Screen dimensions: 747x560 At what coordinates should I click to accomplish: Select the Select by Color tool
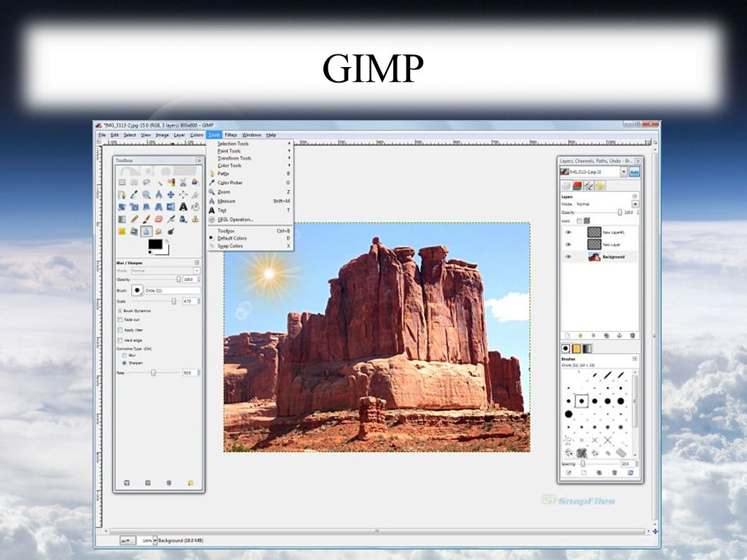coord(171,182)
